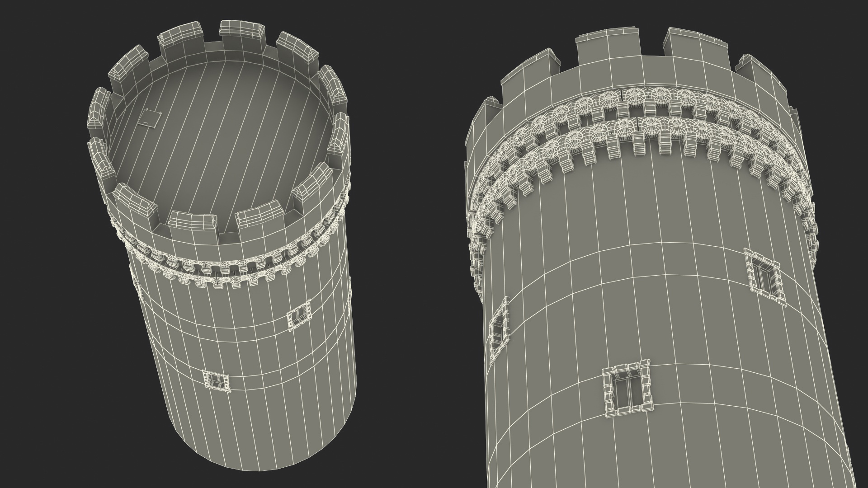This screenshot has width=868, height=488.
Task: Click the upper-right window in the close-up view
Action: pos(765,277)
